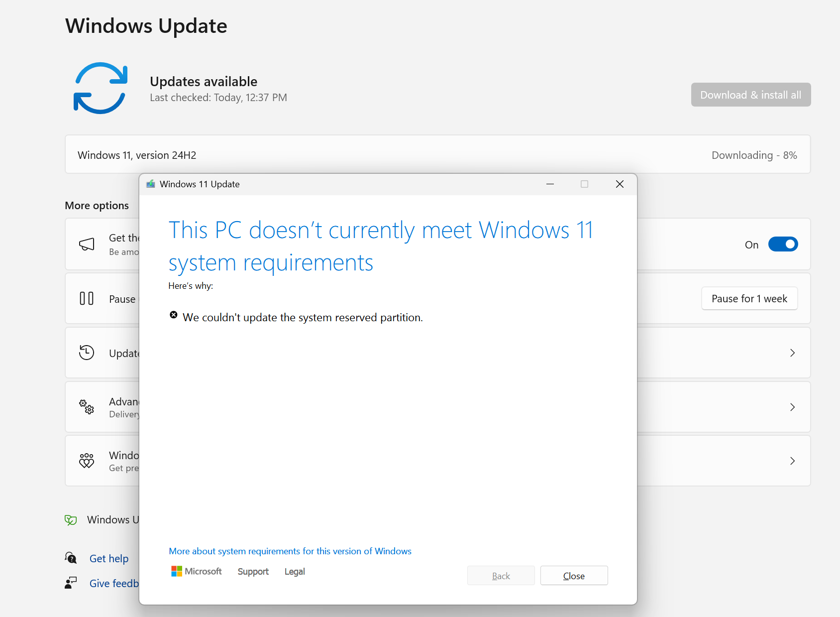Image resolution: width=840 pixels, height=617 pixels.
Task: Select the Support menu item
Action: tap(253, 571)
